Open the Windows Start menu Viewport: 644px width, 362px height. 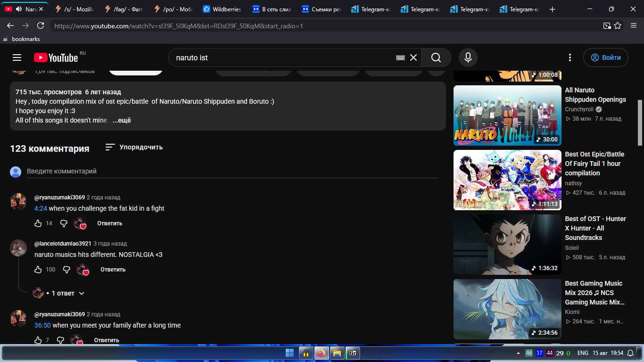click(x=290, y=353)
